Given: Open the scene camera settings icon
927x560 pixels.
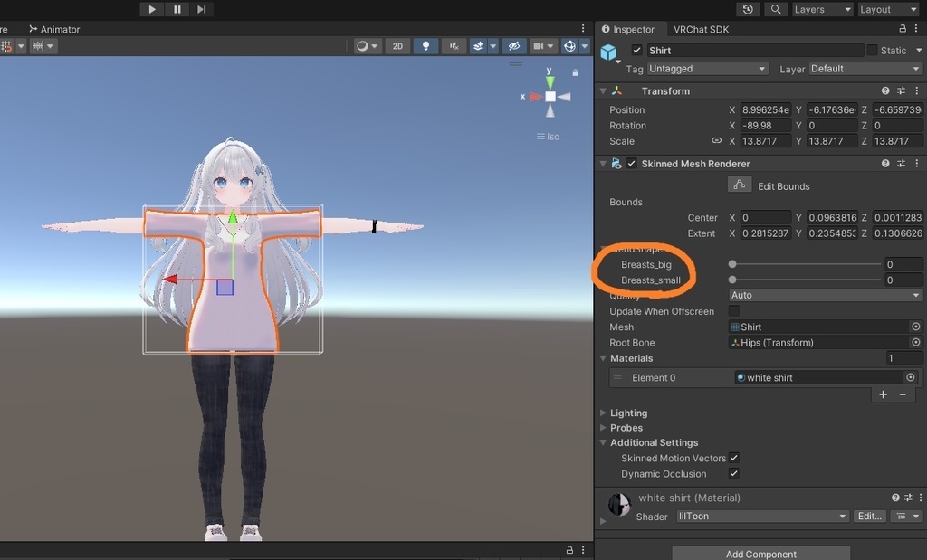Looking at the screenshot, I should point(538,46).
